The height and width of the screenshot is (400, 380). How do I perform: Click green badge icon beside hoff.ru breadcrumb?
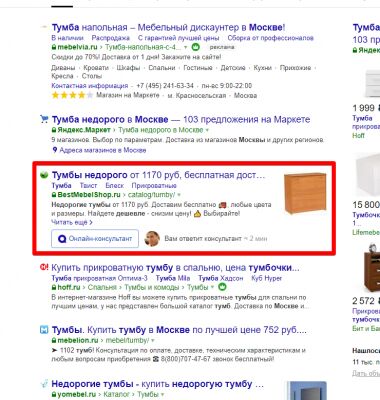pos(222,287)
